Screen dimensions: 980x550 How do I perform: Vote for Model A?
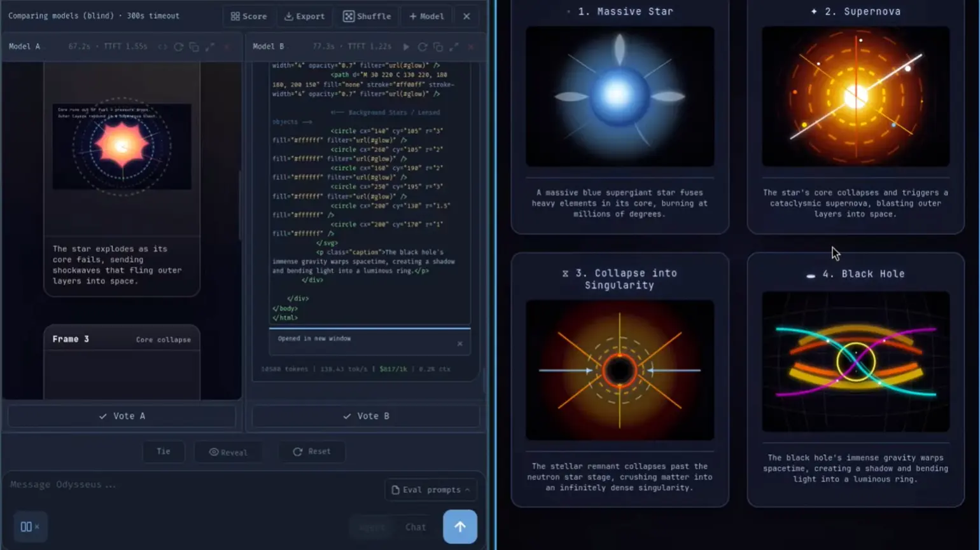pyautogui.click(x=122, y=416)
